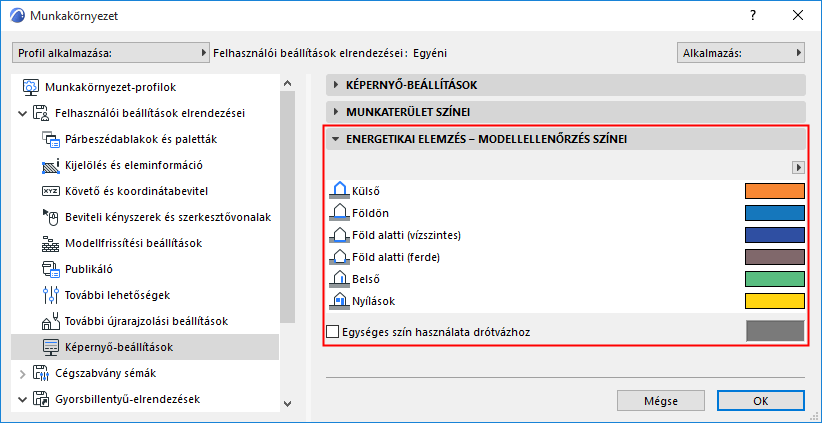Click the Kijelölés és eleminformáció icon
Viewport: 822px width, 423px height.
(51, 165)
